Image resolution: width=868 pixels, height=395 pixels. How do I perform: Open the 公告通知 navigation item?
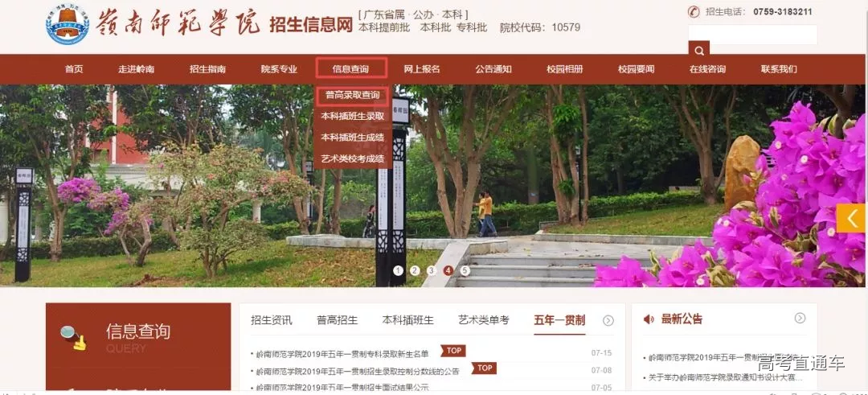point(493,69)
